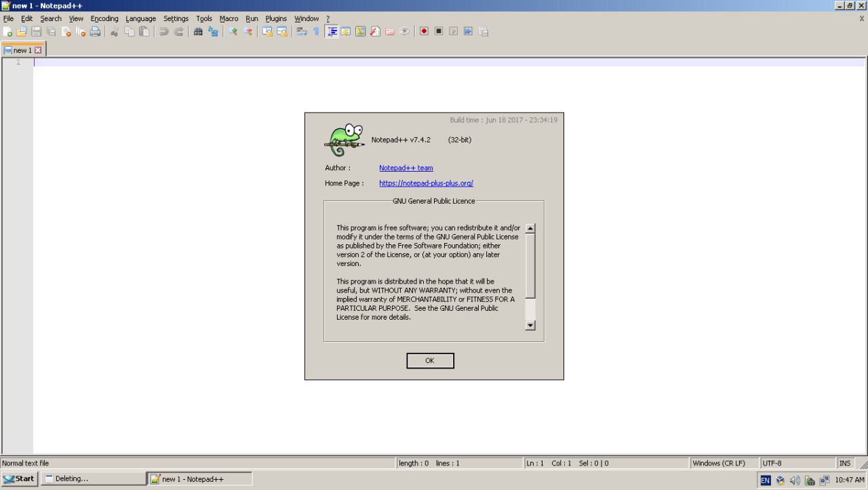Click the Cut scissors icon
This screenshot has width=868, height=490.
(x=115, y=31)
